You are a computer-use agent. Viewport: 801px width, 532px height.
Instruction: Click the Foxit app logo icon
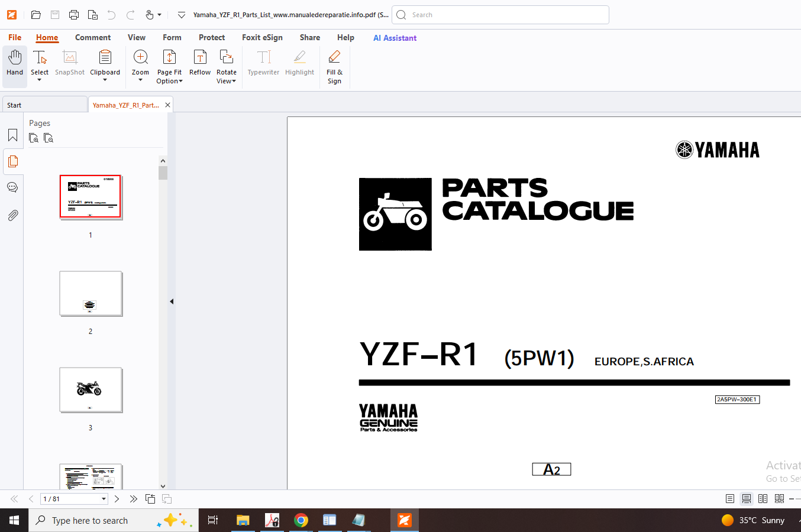point(12,15)
